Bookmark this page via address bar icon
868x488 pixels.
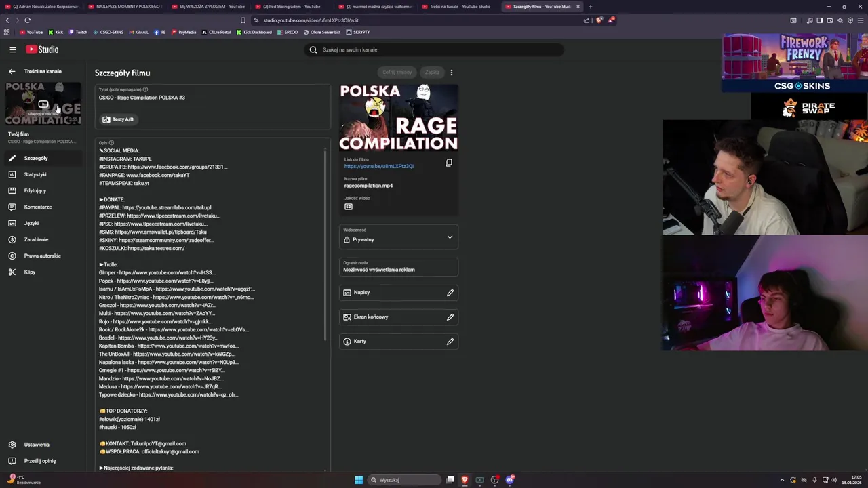(243, 20)
